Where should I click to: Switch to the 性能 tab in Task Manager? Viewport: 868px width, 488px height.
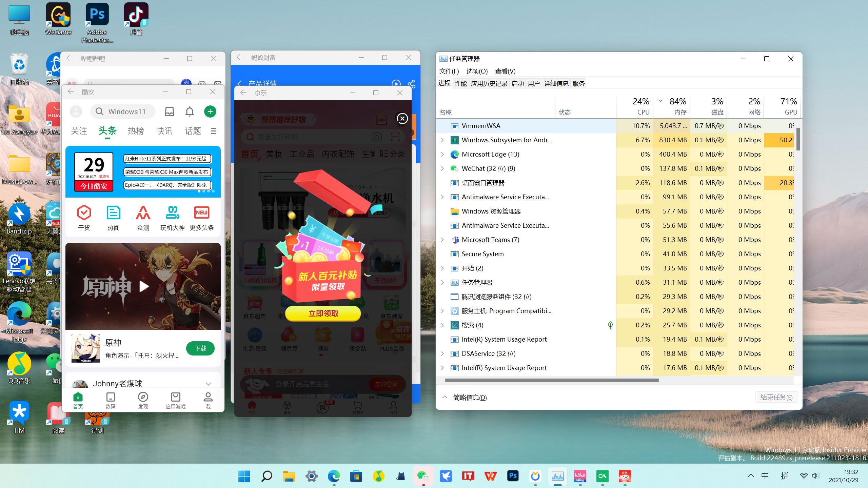461,83
